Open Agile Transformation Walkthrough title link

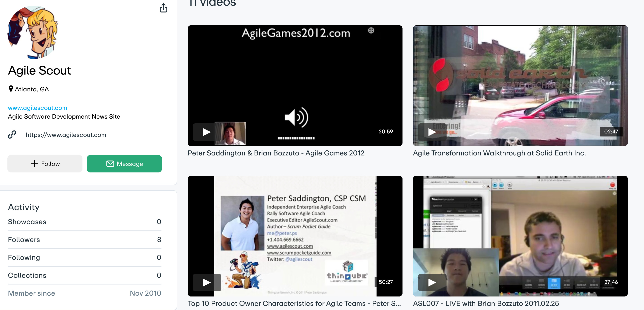pos(499,153)
